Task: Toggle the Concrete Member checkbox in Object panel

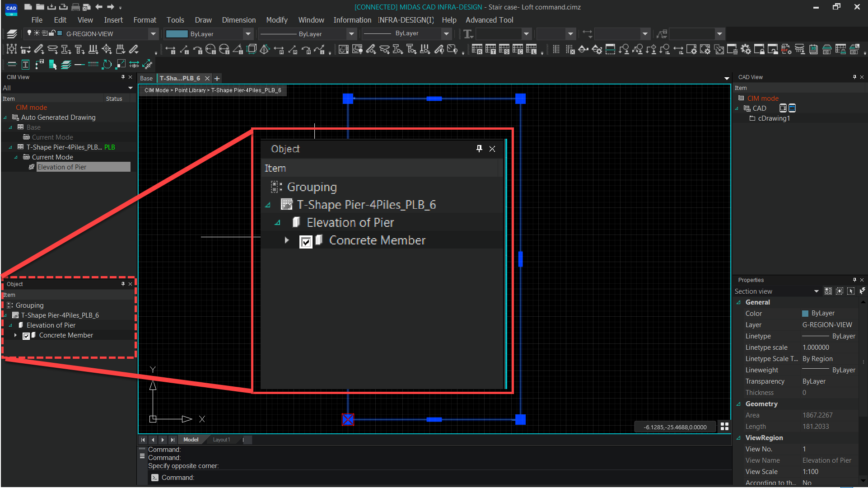Action: [x=26, y=336]
